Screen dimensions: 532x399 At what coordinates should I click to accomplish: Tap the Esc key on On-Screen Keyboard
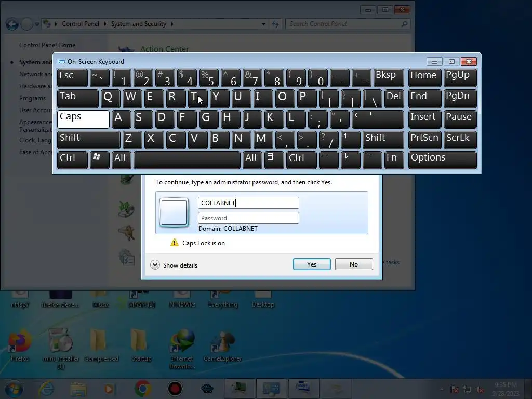pyautogui.click(x=72, y=78)
